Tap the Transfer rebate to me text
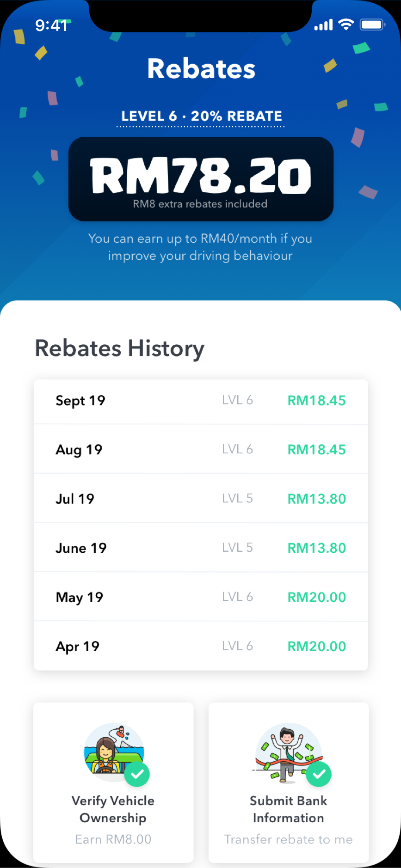Screen dimensions: 401x868 tap(288, 839)
